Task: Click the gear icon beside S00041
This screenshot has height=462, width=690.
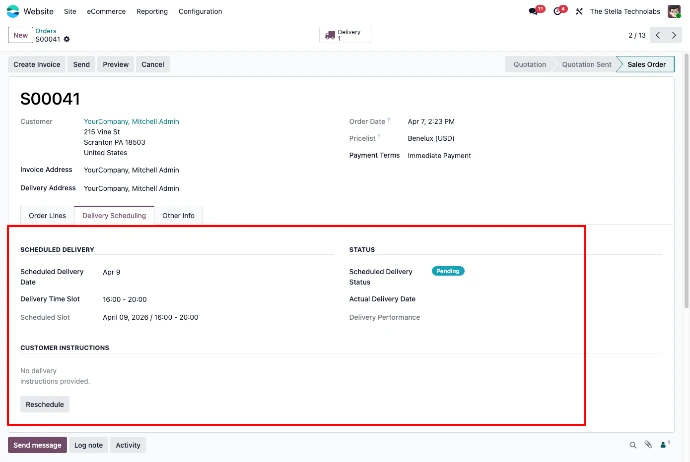Action: tap(67, 39)
